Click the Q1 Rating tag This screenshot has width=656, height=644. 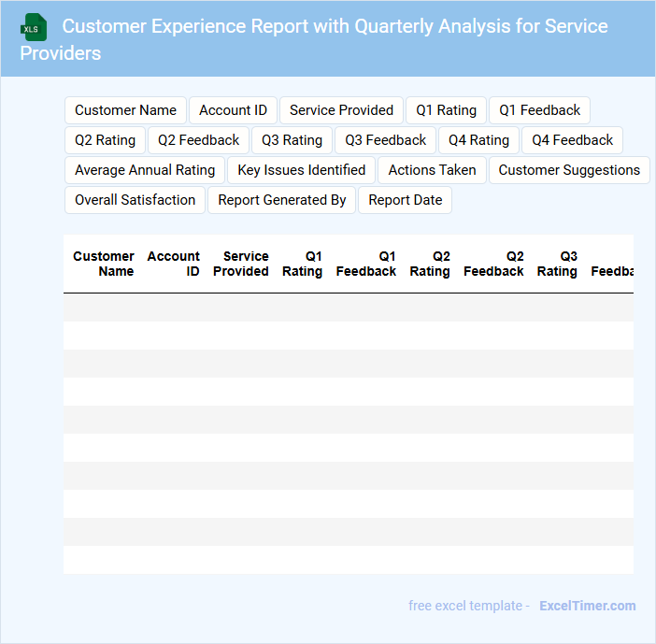(446, 110)
